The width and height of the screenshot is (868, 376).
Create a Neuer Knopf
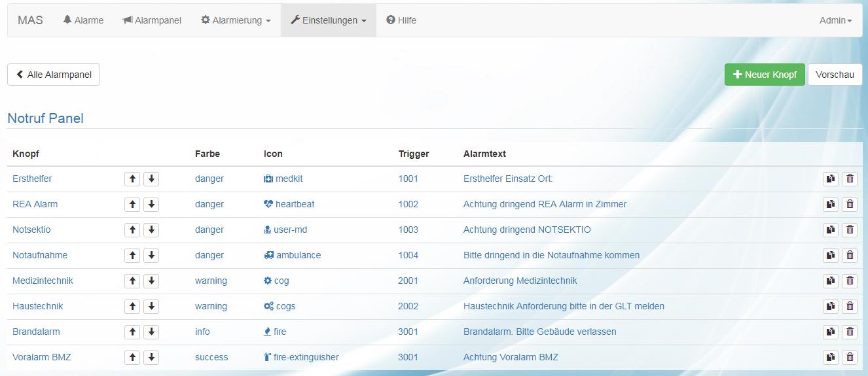(x=765, y=75)
